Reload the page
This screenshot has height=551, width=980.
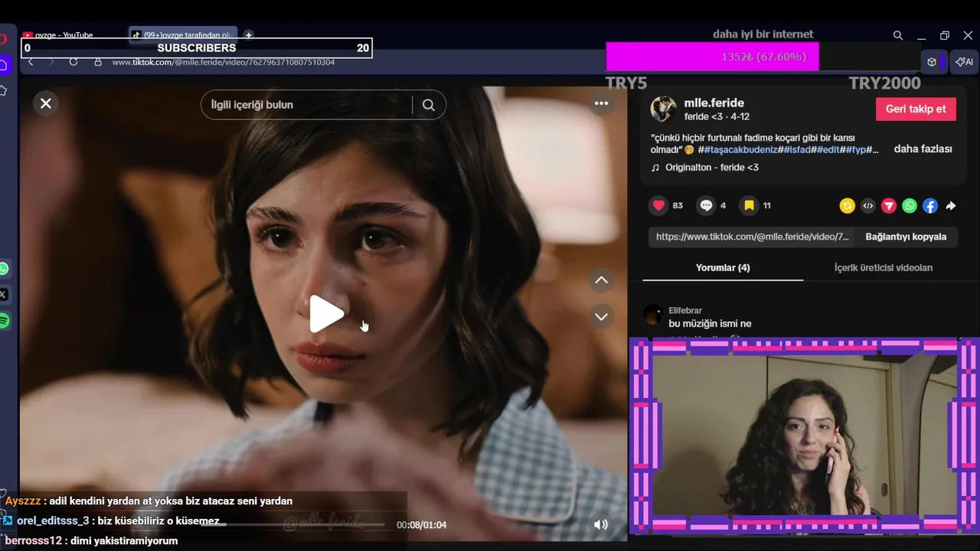pos(73,62)
